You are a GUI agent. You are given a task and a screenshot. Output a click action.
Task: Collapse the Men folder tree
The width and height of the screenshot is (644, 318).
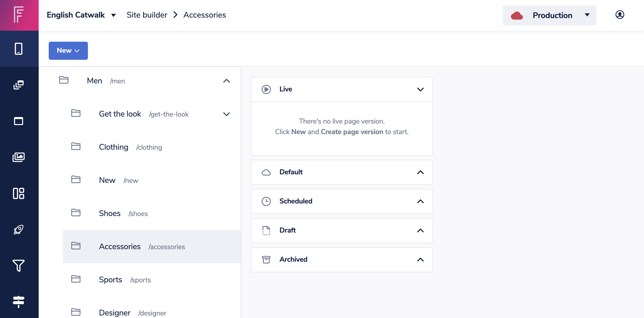(226, 81)
